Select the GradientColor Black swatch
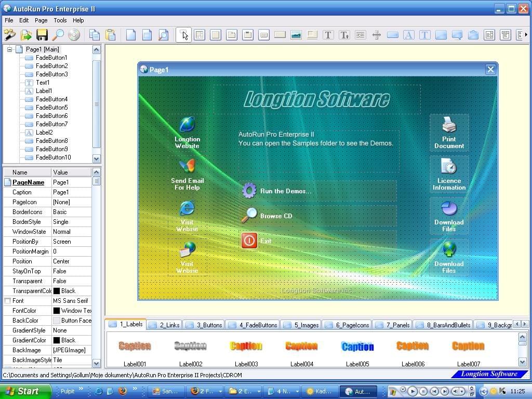Viewport: 532px width, 399px height. tap(57, 340)
